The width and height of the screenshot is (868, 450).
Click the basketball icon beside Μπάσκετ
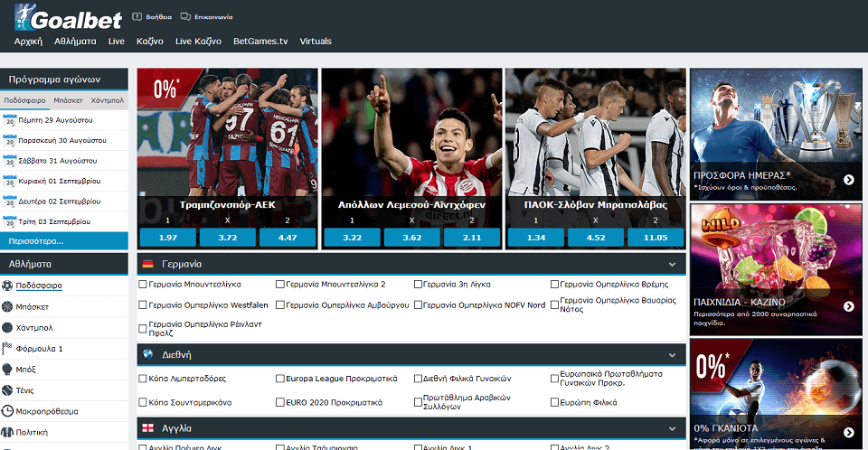point(7,306)
